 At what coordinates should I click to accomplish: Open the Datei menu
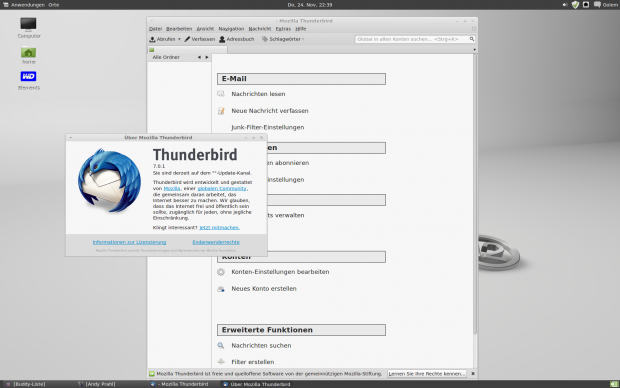[155, 29]
